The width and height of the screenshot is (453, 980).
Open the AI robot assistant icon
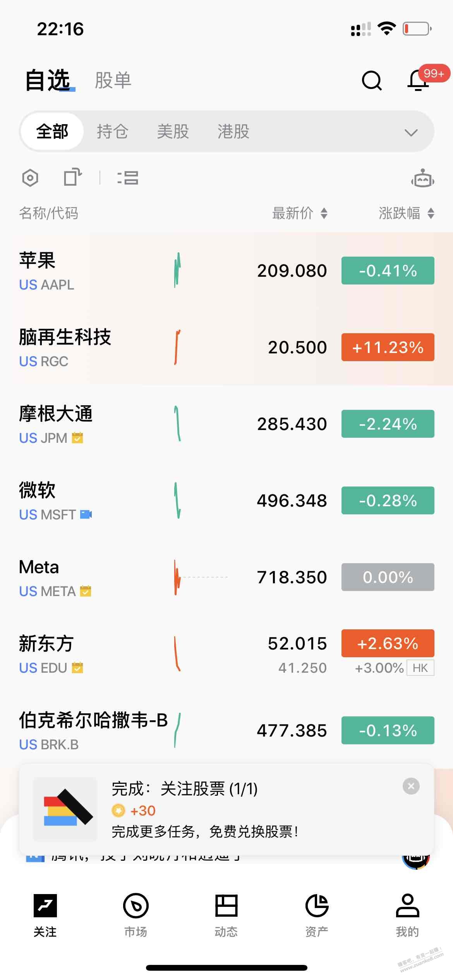pos(422,178)
